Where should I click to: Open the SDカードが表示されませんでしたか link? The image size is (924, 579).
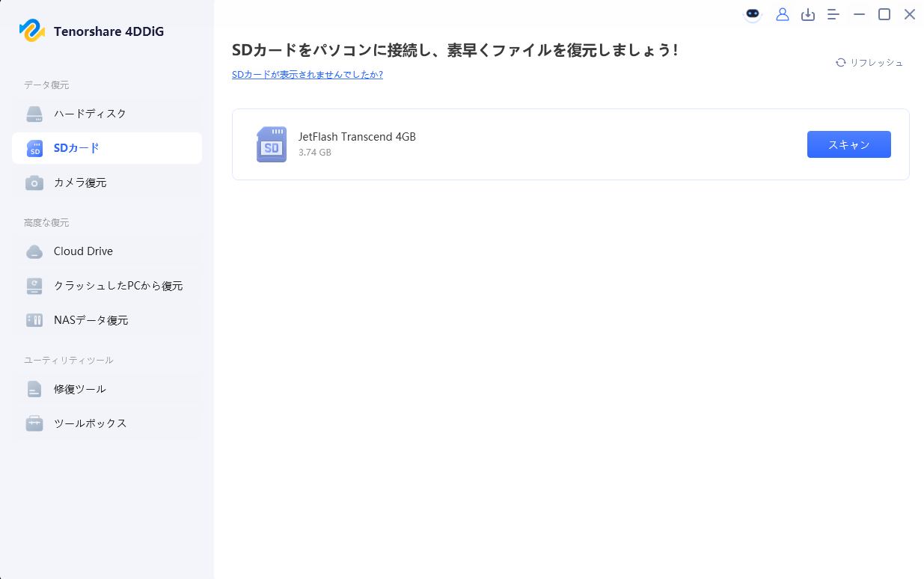[x=308, y=75]
